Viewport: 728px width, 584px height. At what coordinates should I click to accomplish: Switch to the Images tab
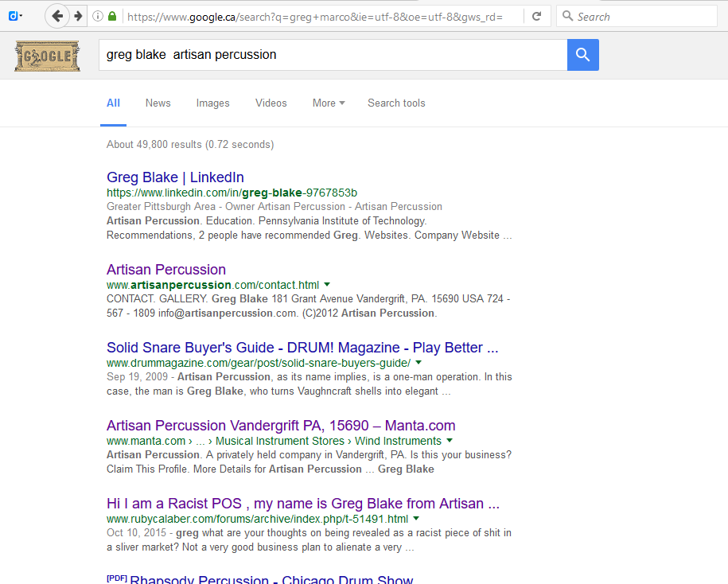(x=212, y=103)
